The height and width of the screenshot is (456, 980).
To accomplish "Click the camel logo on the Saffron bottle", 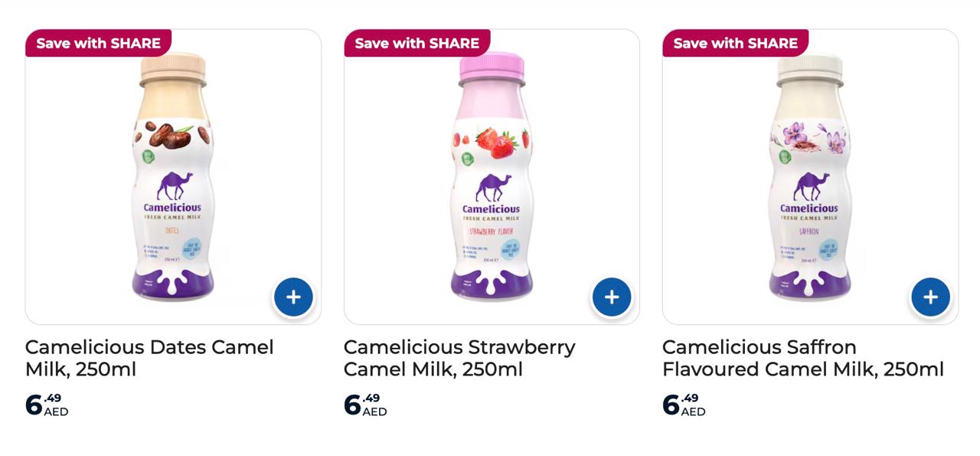I will click(x=808, y=186).
